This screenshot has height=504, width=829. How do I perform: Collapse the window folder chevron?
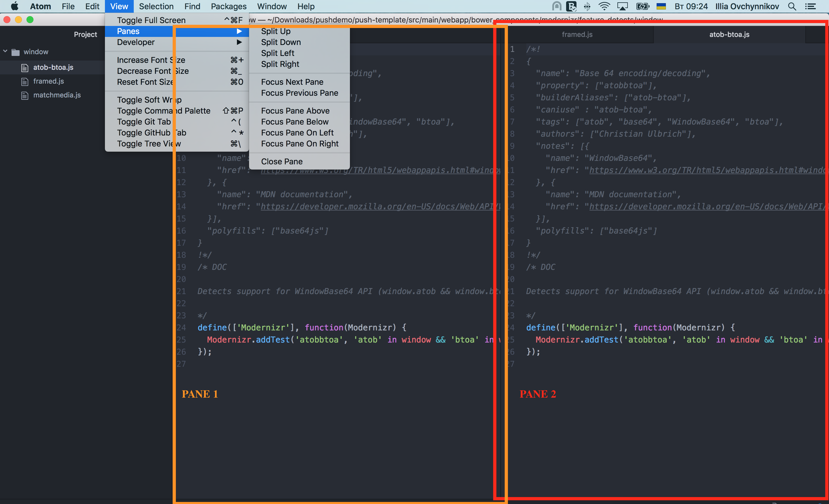click(x=5, y=52)
